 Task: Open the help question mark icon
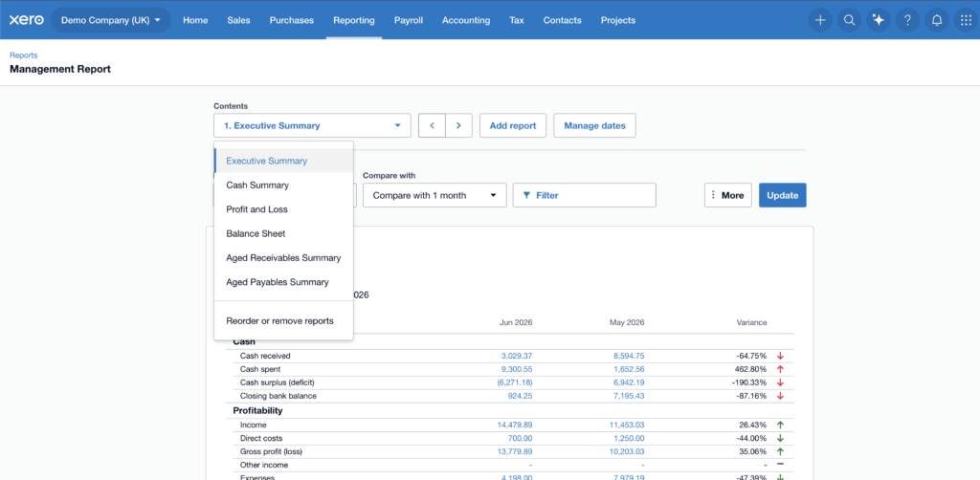[x=907, y=20]
